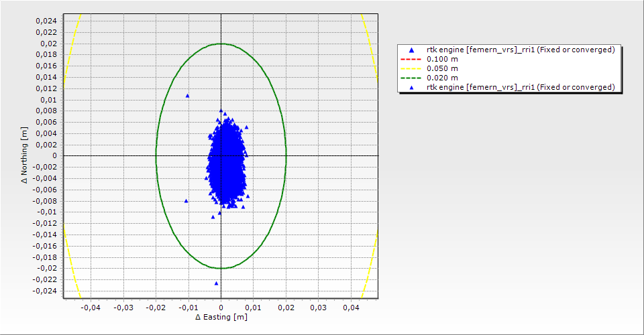This screenshot has height=335, width=644.
Task: Click the yellow dashed line legend sample
Action: [411, 68]
